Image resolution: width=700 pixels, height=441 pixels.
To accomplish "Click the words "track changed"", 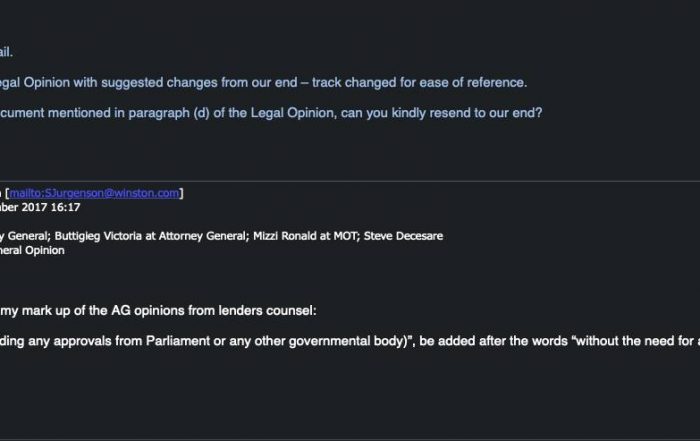I will point(348,82).
